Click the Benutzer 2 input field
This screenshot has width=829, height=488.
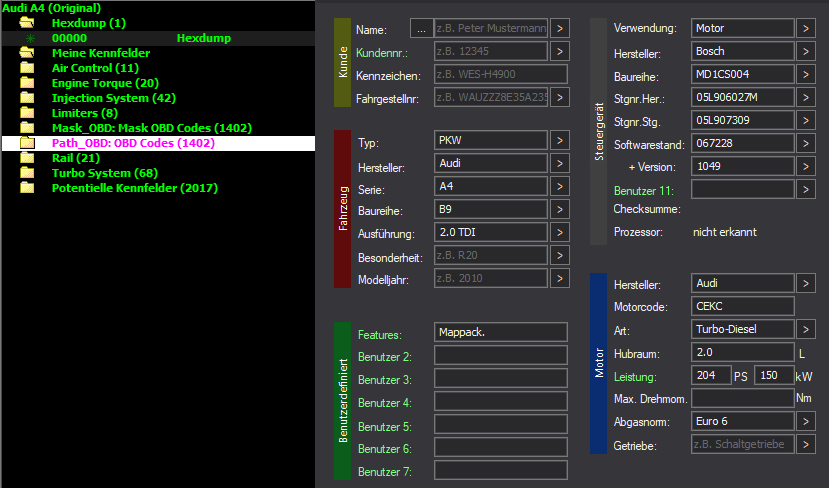pos(501,355)
